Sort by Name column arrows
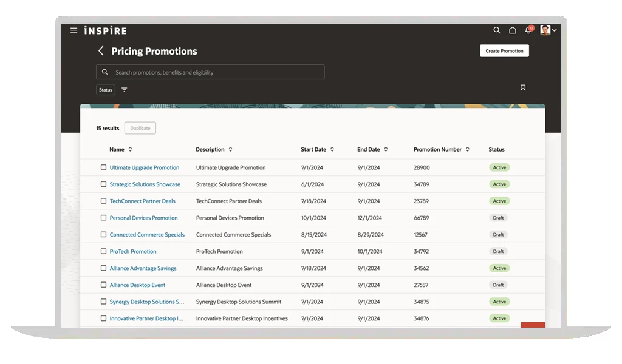 [130, 149]
